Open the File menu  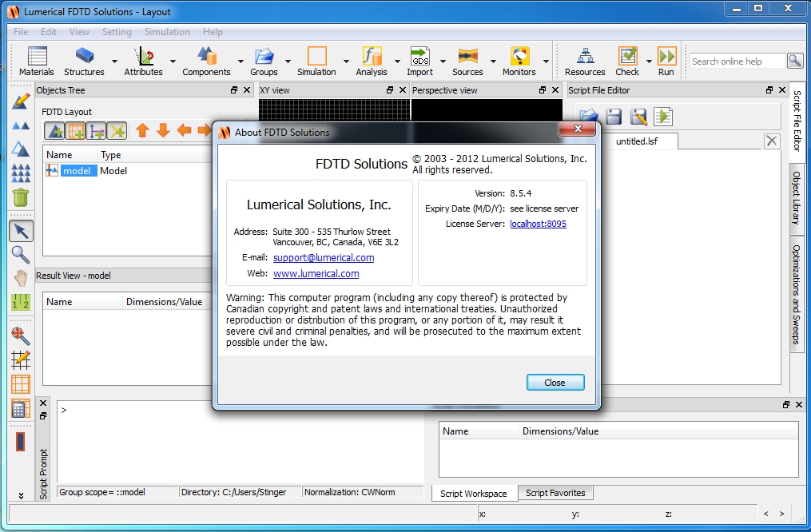pyautogui.click(x=21, y=31)
